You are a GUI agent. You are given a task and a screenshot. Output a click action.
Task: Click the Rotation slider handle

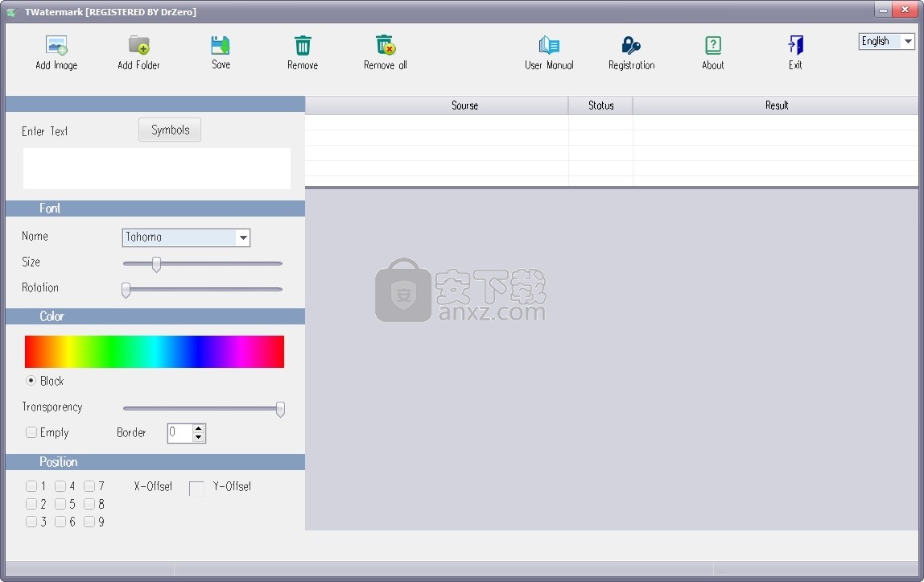[x=126, y=290]
